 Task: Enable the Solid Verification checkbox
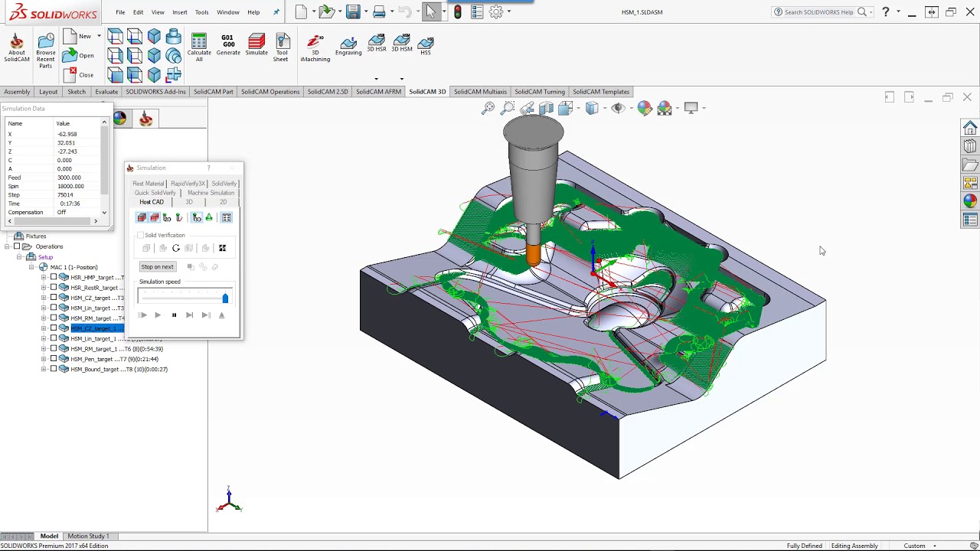click(x=140, y=235)
